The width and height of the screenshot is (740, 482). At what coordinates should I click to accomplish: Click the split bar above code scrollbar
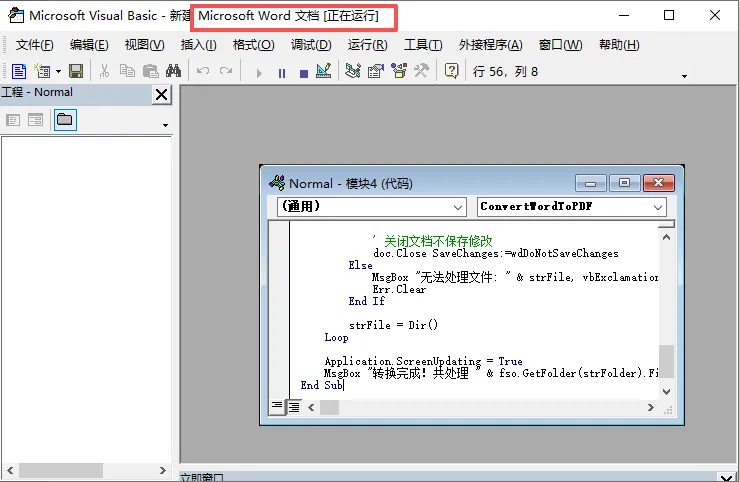tap(666, 224)
